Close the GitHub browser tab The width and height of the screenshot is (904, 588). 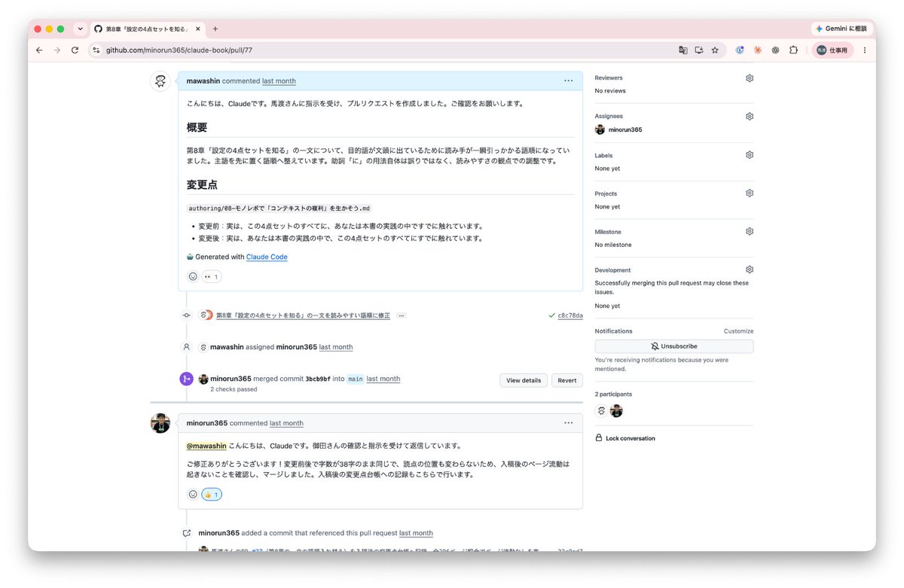click(x=197, y=29)
